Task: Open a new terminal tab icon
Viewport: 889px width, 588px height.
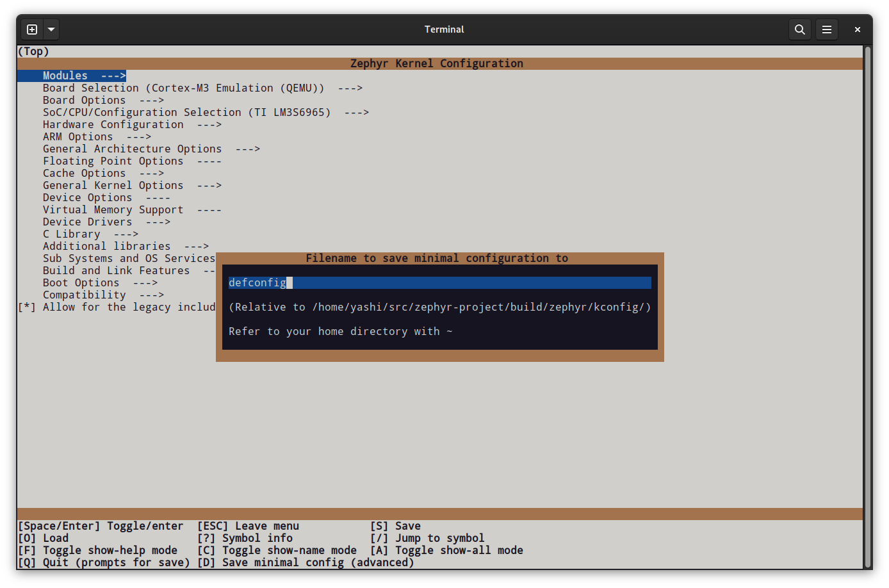Action: [x=32, y=29]
